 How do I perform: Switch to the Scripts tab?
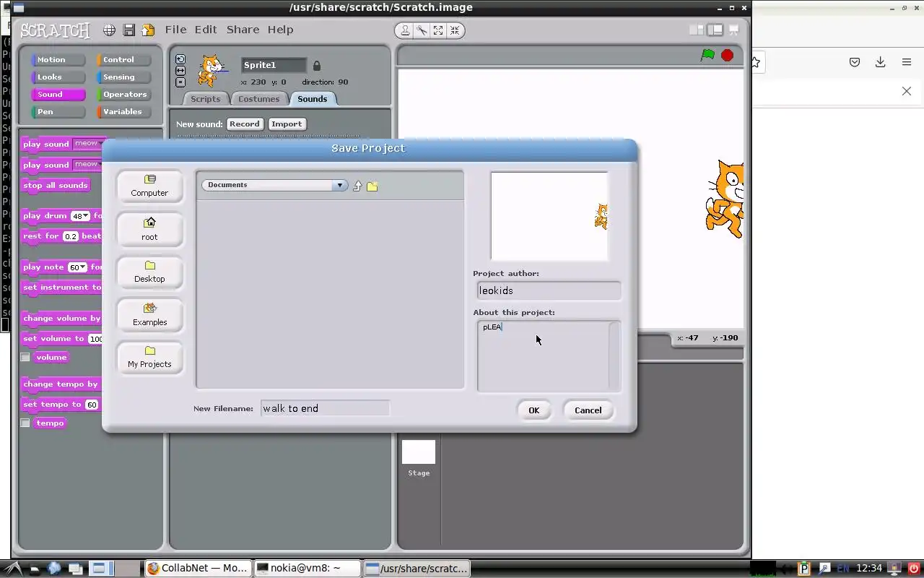[206, 99]
